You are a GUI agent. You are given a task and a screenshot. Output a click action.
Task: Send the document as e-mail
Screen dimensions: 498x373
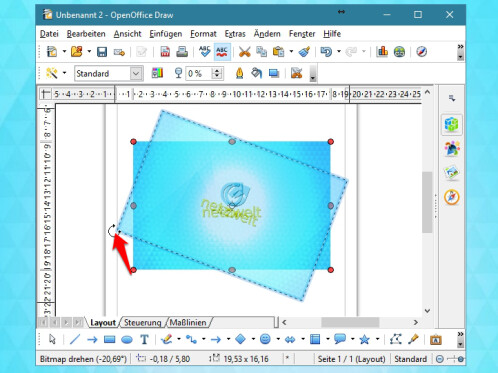[x=119, y=52]
